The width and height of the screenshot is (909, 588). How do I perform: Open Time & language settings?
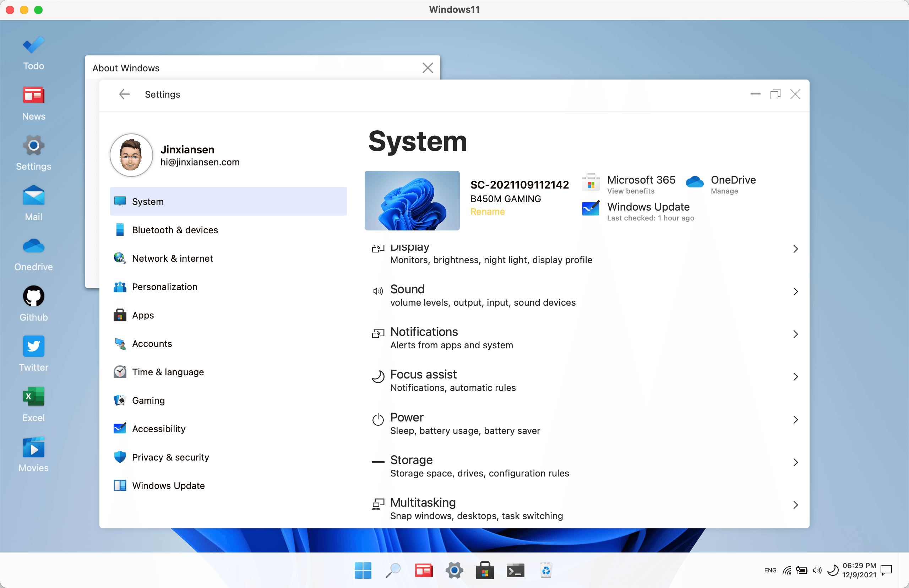click(228, 372)
